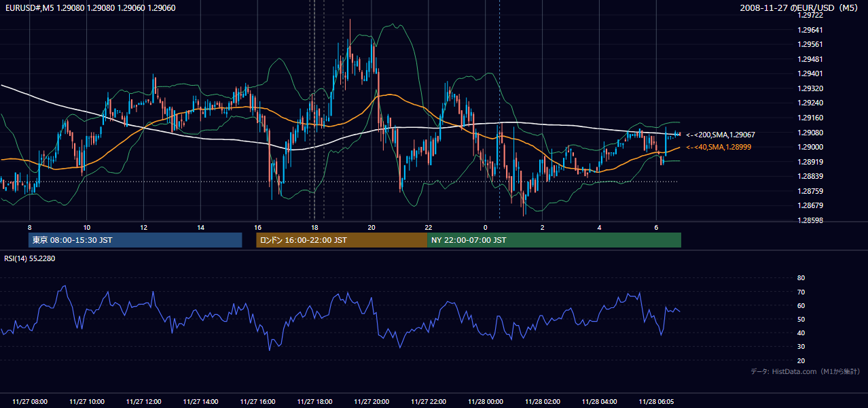The width and height of the screenshot is (868, 408).
Task: Click price axis value 1.29641
Action: [x=810, y=30]
